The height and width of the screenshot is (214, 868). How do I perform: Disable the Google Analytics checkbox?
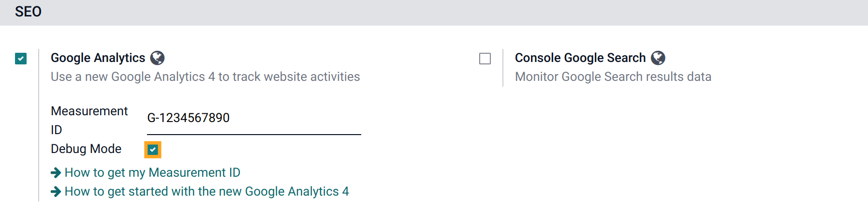pos(21,59)
